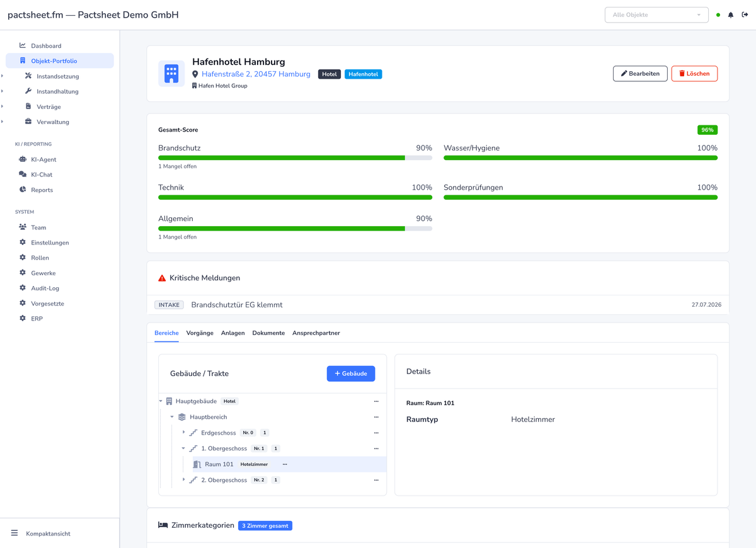Screen dimensions: 756x548
Task: Add a building with + Gebäude
Action: [351, 374]
